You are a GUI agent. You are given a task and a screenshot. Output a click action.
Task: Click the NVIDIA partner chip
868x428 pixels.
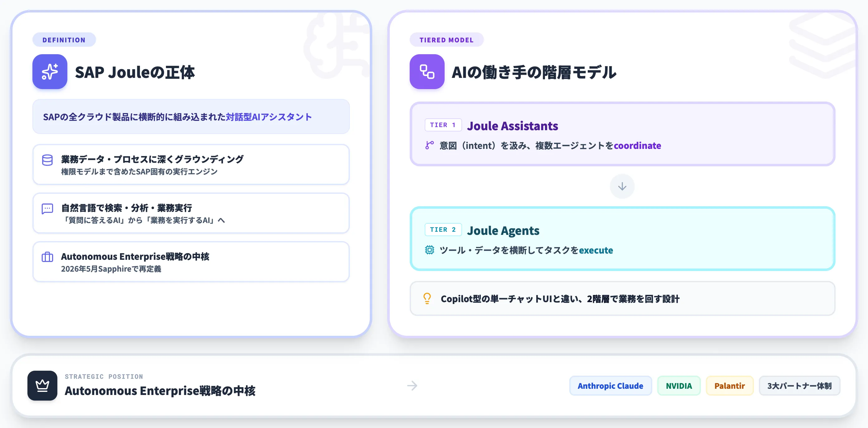click(x=679, y=386)
